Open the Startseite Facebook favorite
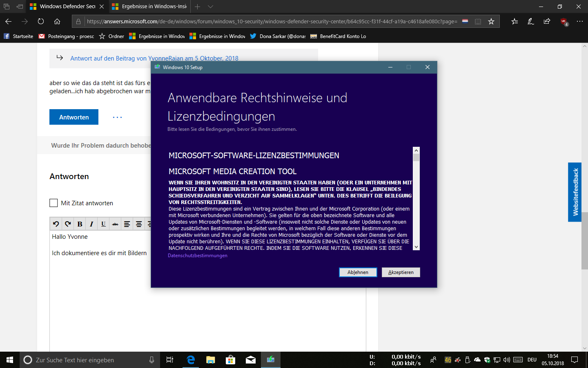This screenshot has width=588, height=368. pos(18,36)
